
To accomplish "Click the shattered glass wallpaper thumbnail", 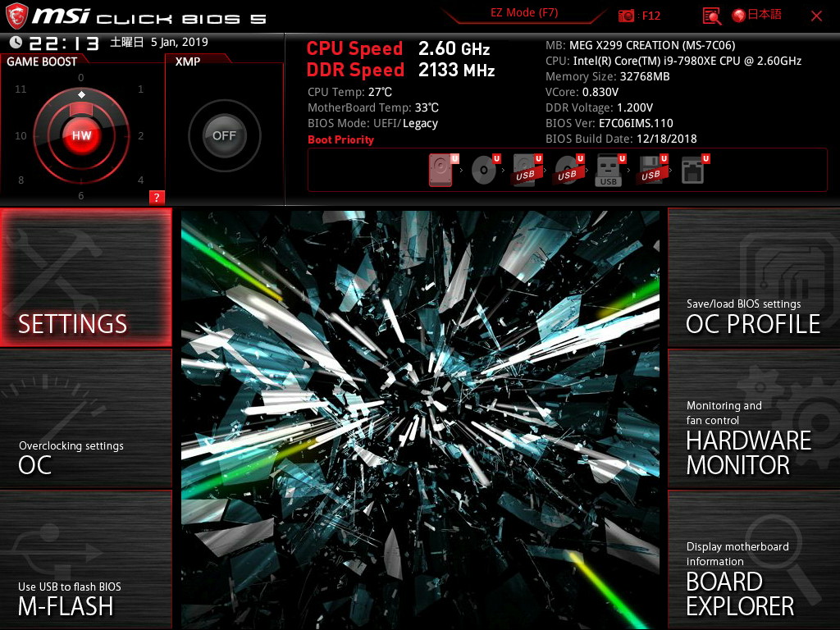I will pyautogui.click(x=420, y=419).
